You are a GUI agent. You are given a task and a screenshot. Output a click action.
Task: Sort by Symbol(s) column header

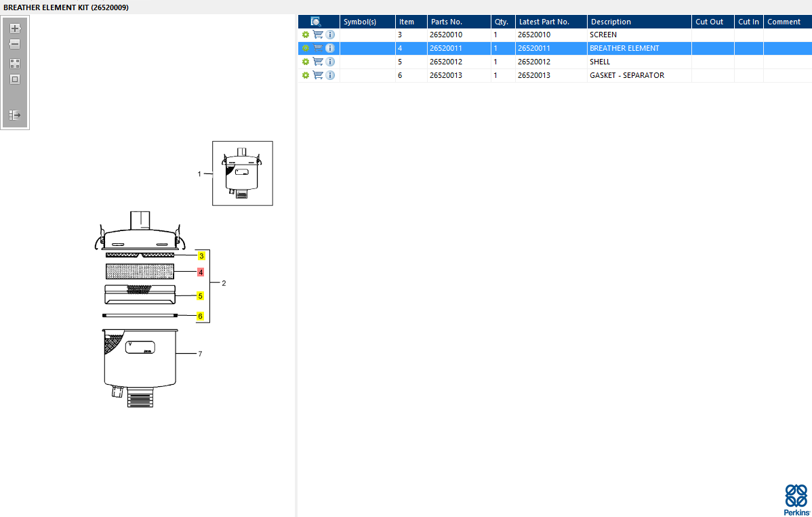click(x=367, y=22)
